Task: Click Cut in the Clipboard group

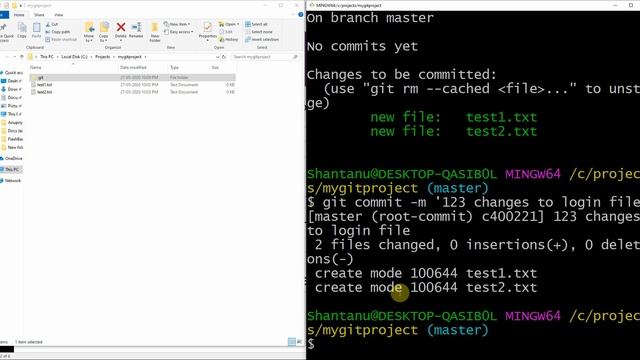Action: [x=52, y=24]
